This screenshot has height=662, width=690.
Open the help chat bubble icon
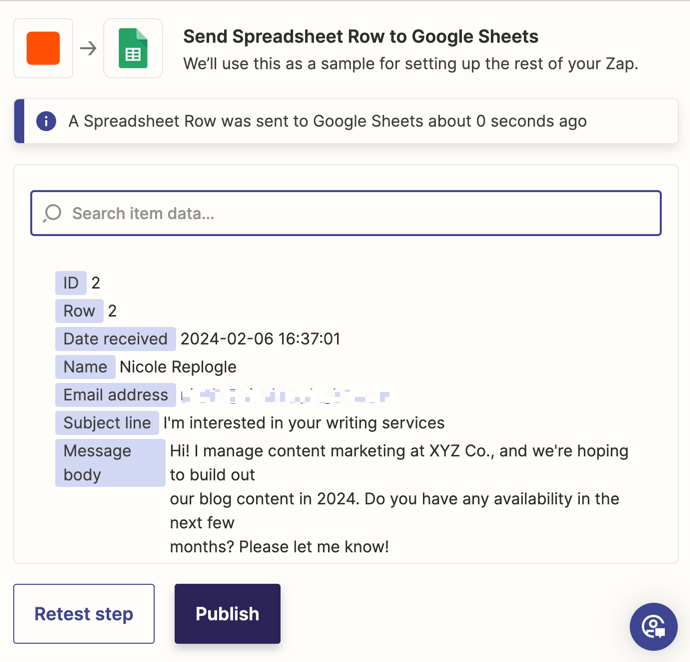653,626
